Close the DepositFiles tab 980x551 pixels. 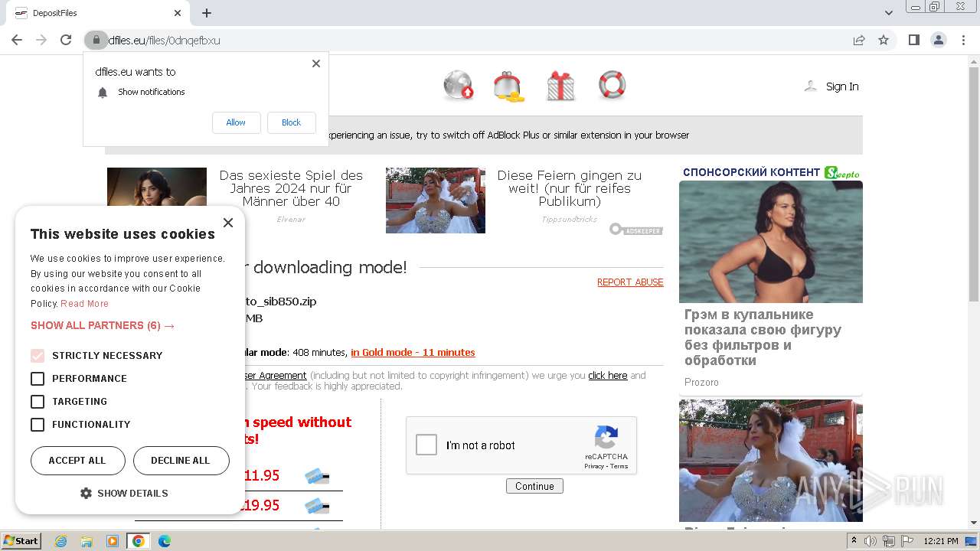pos(178,13)
